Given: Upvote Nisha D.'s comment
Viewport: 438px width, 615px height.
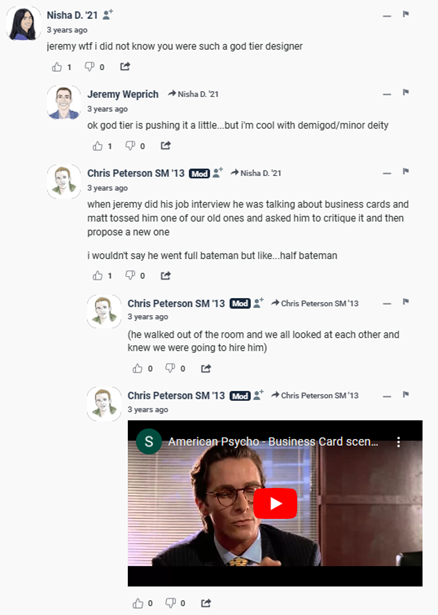Looking at the screenshot, I should [57, 67].
